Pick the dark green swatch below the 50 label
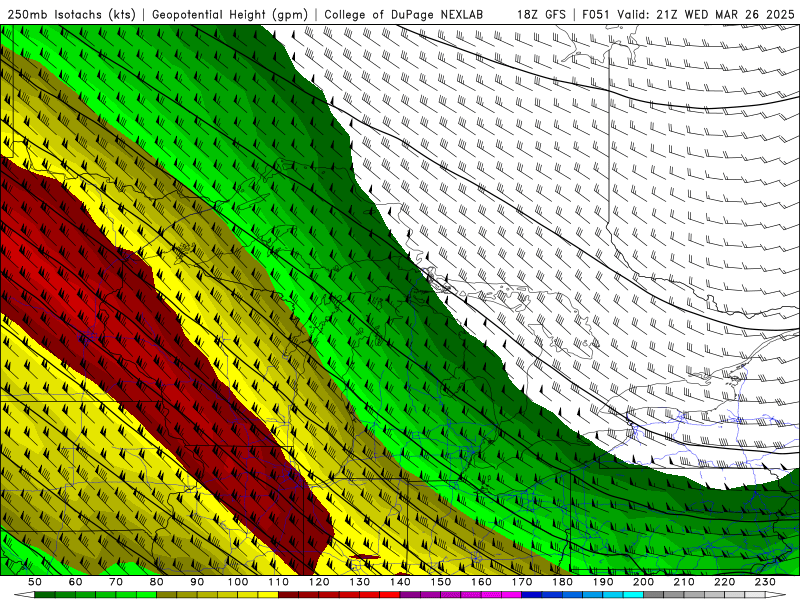 click(44, 595)
